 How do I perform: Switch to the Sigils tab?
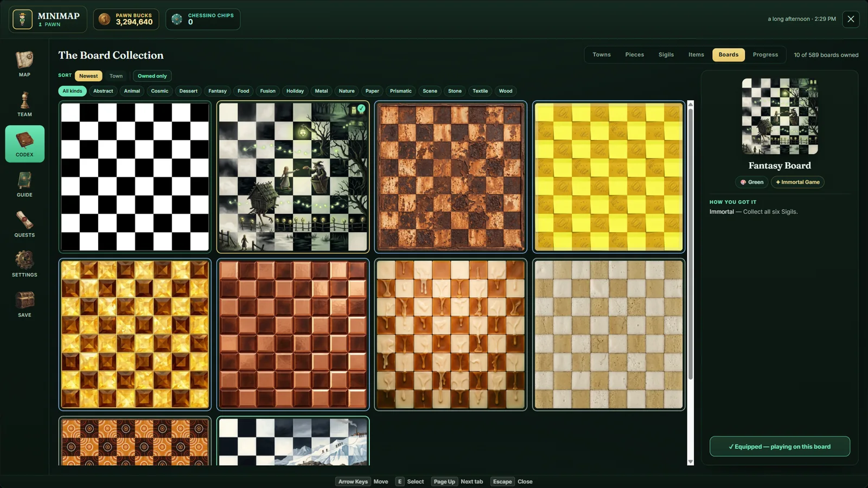pyautogui.click(x=666, y=55)
